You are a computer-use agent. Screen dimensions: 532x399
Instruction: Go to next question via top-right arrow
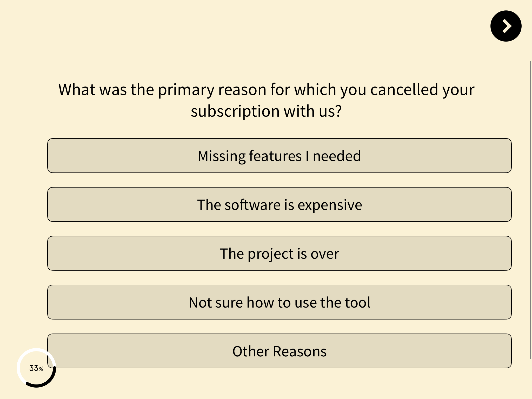pyautogui.click(x=506, y=26)
